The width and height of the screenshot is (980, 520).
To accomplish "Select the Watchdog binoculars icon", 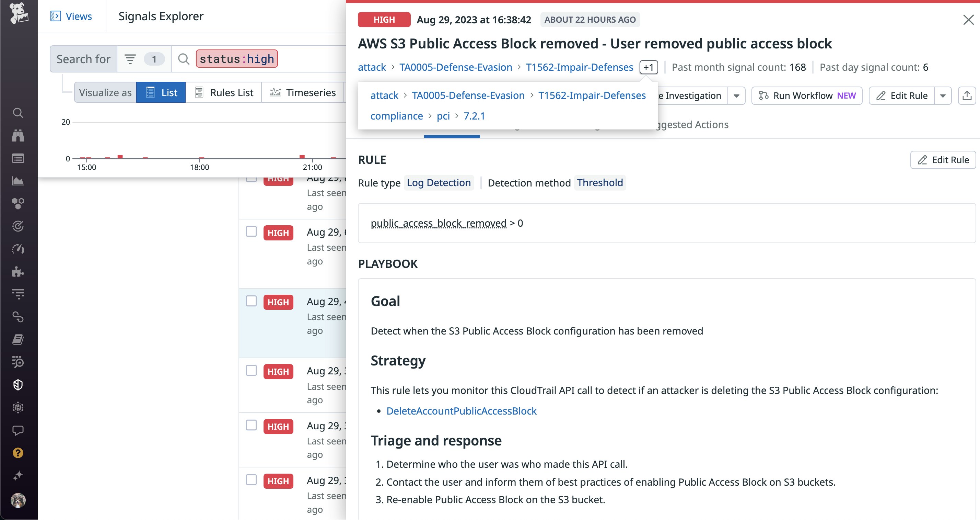I will pyautogui.click(x=18, y=136).
